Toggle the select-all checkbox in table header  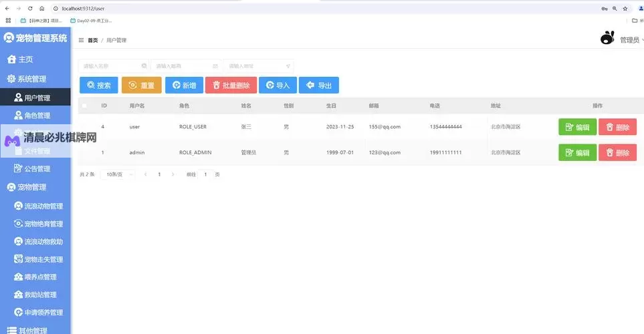(85, 106)
